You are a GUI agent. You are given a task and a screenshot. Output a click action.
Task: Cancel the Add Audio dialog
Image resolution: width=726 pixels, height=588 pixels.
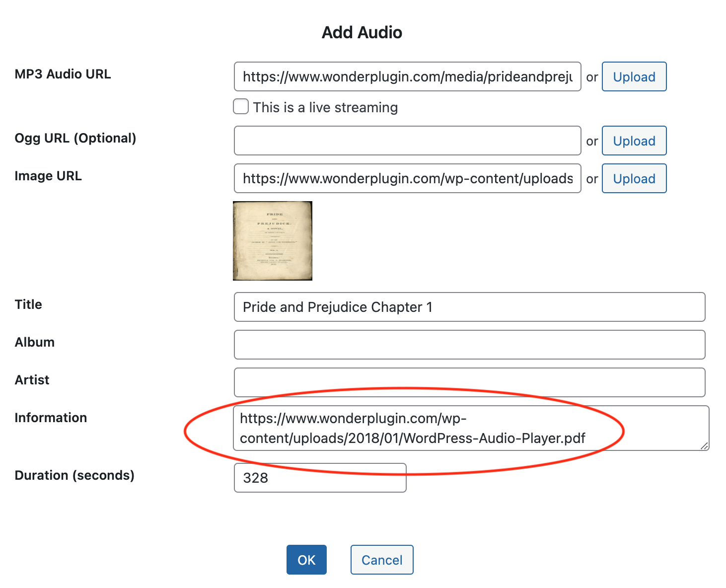(x=382, y=560)
